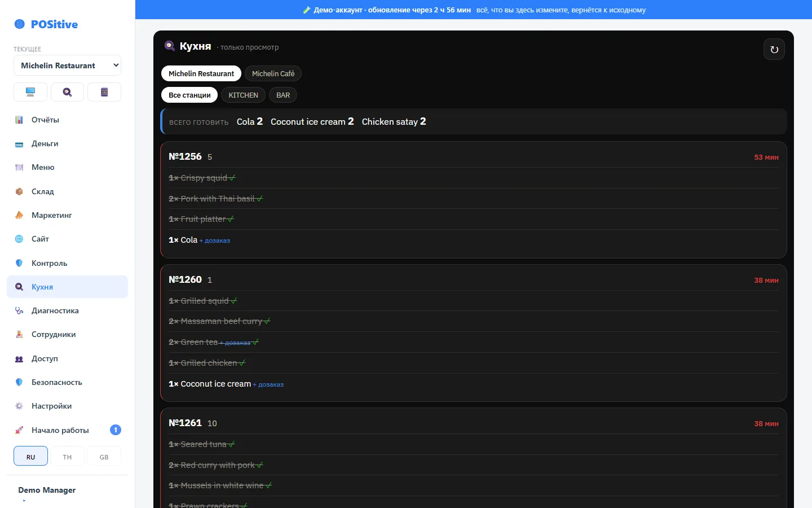Open the calculator icon button
Image resolution: width=812 pixels, height=508 pixels.
104,92
